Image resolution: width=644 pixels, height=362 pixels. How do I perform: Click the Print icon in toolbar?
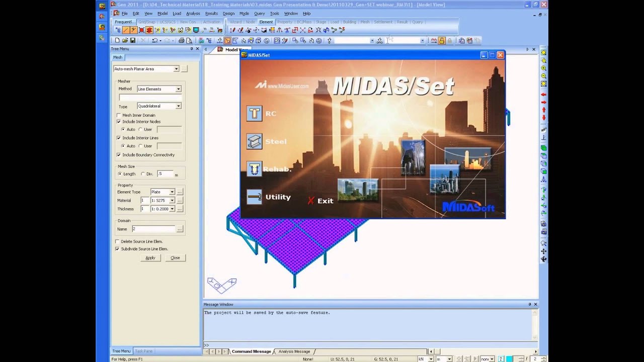pyautogui.click(x=181, y=40)
